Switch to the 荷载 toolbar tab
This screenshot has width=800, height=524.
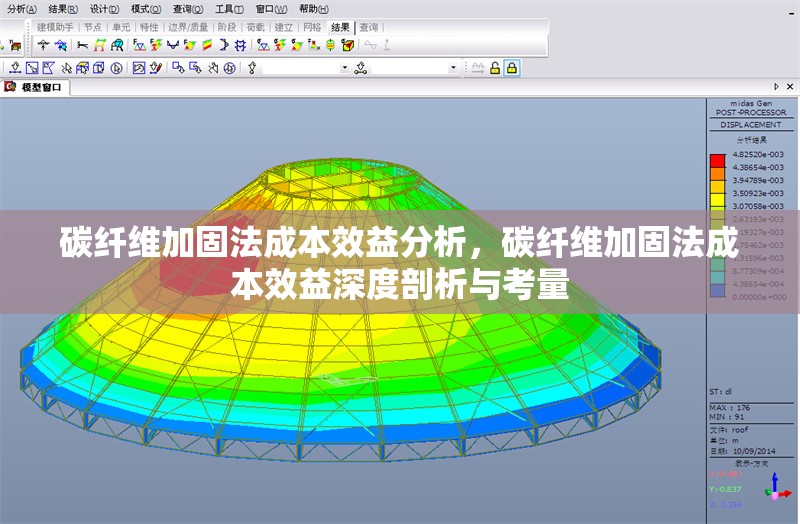click(255, 27)
